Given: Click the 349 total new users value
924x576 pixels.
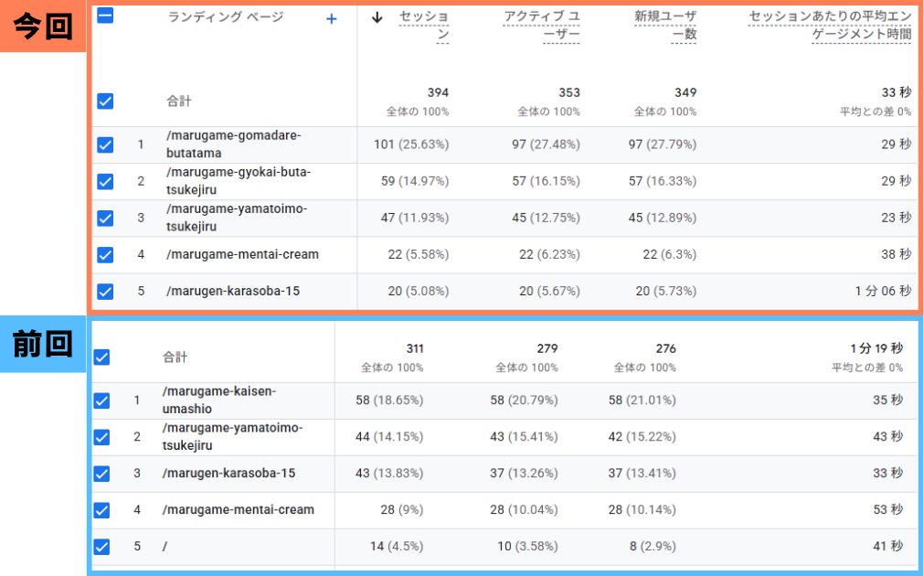Looking at the screenshot, I should (x=685, y=92).
